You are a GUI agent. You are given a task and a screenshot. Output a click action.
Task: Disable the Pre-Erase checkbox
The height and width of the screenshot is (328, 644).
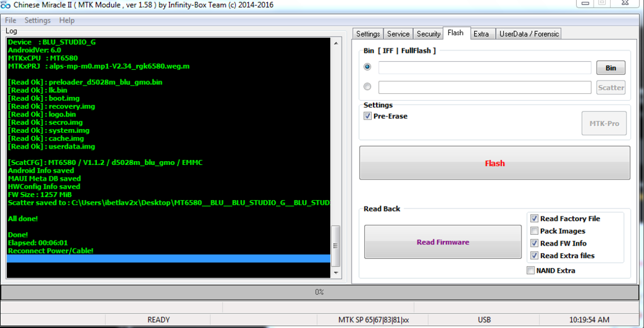[368, 116]
